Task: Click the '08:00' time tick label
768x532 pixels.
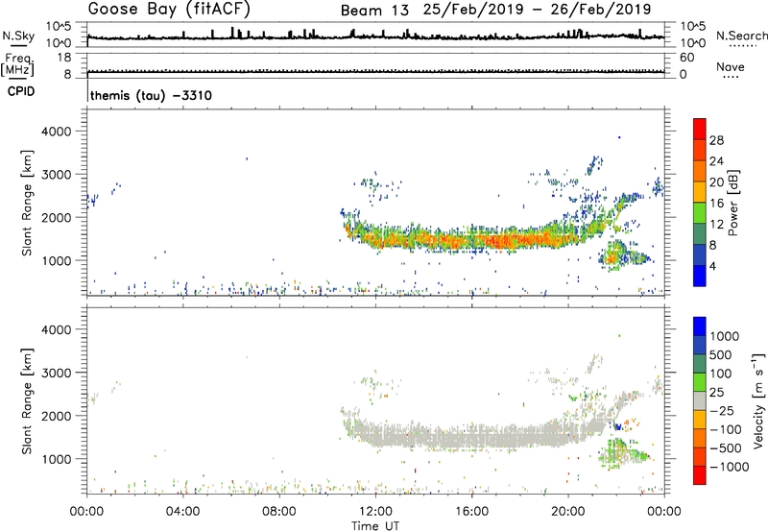Action: coord(278,512)
